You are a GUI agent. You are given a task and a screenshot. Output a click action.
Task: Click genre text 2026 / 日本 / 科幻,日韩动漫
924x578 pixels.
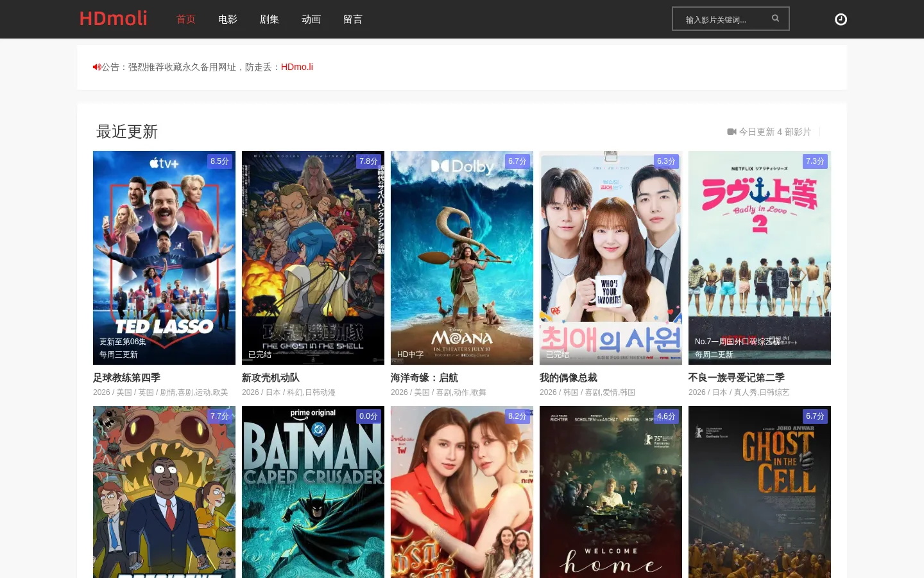point(289,392)
